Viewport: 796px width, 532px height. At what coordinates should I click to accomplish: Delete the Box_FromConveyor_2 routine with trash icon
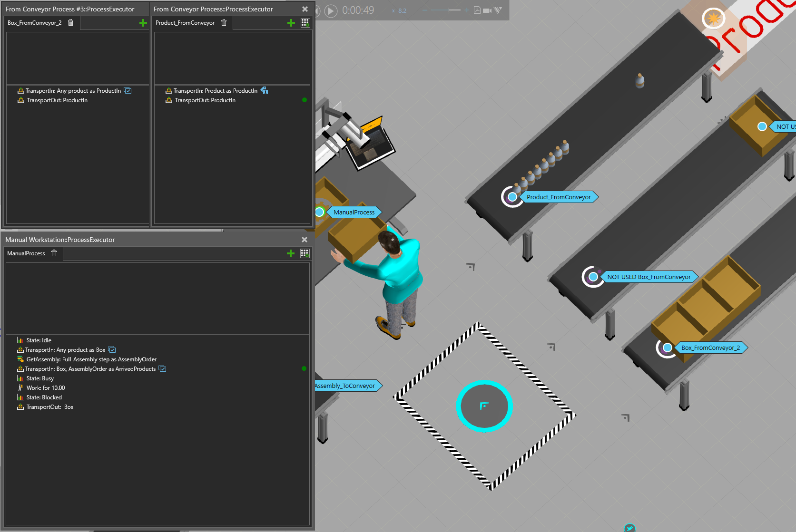pos(71,23)
